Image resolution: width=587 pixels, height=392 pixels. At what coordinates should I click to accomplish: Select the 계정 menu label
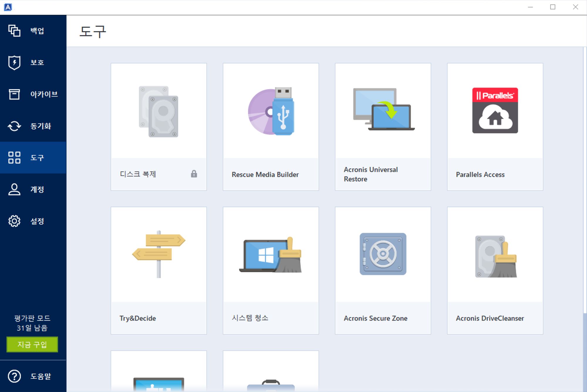click(x=37, y=189)
